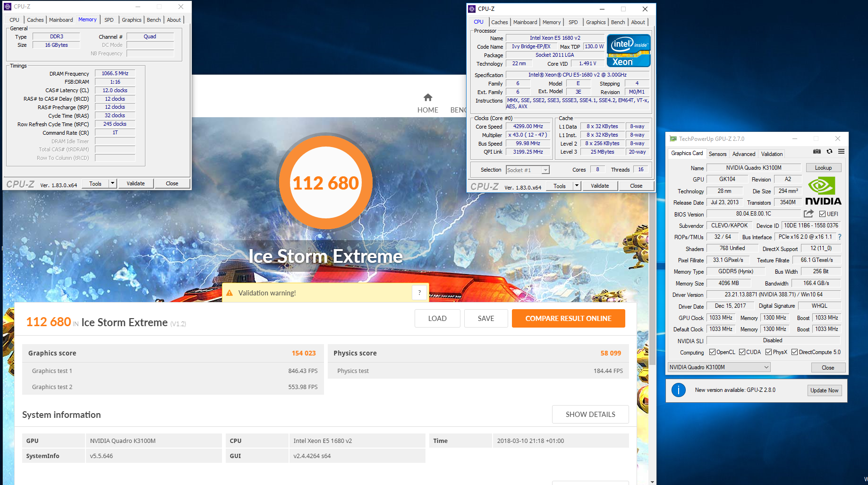Screen dimensions: 868x485
Task: Open Tools dropdown arrow in right CPU-Z
Action: click(577, 186)
